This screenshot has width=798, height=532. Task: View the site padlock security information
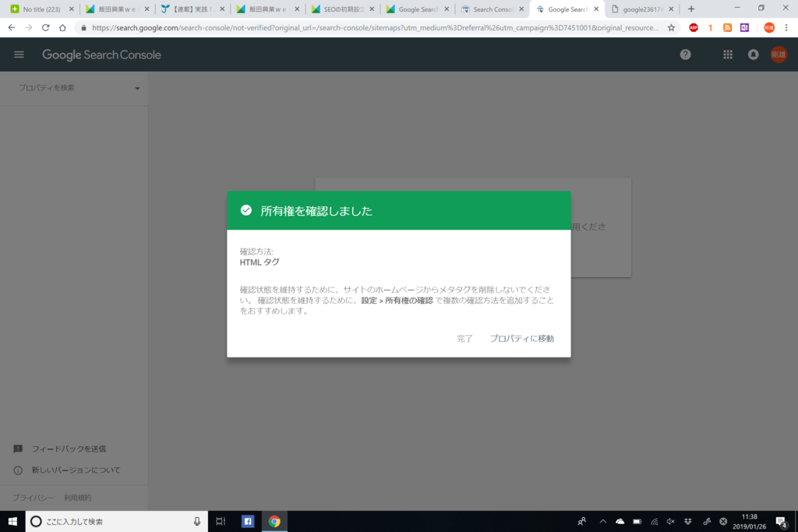[x=84, y=27]
